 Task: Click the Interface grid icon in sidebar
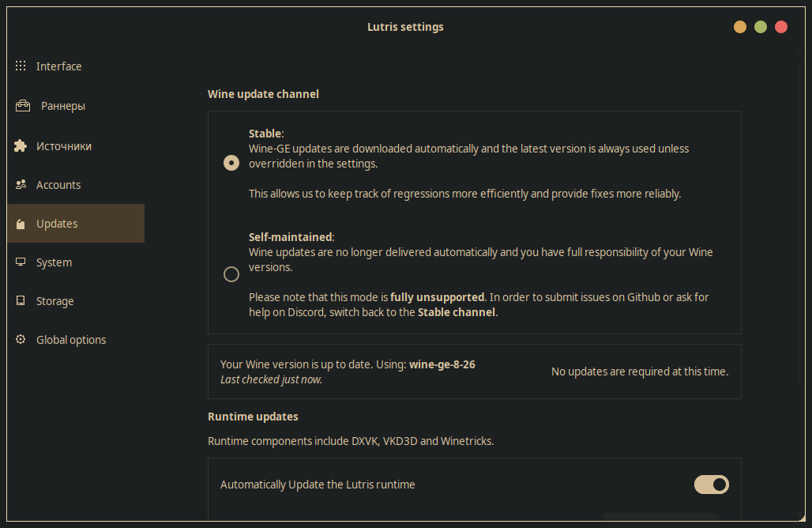pyautogui.click(x=21, y=66)
